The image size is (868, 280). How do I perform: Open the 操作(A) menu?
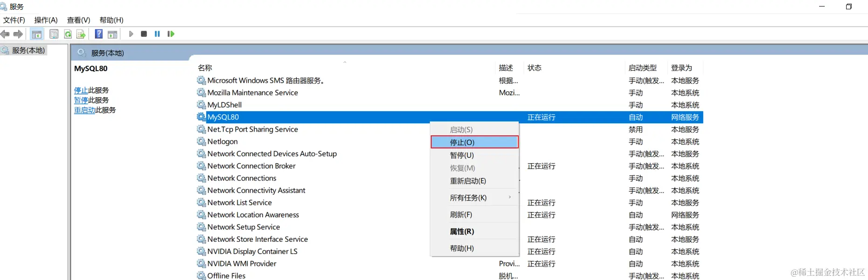point(46,20)
